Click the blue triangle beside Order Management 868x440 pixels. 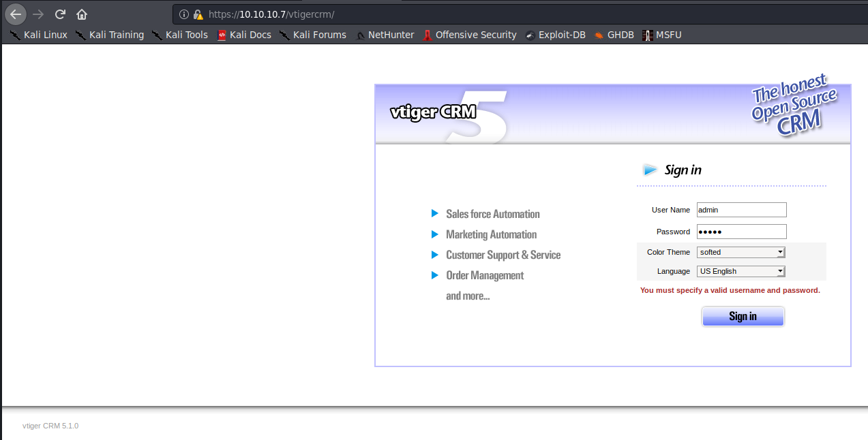coord(435,275)
